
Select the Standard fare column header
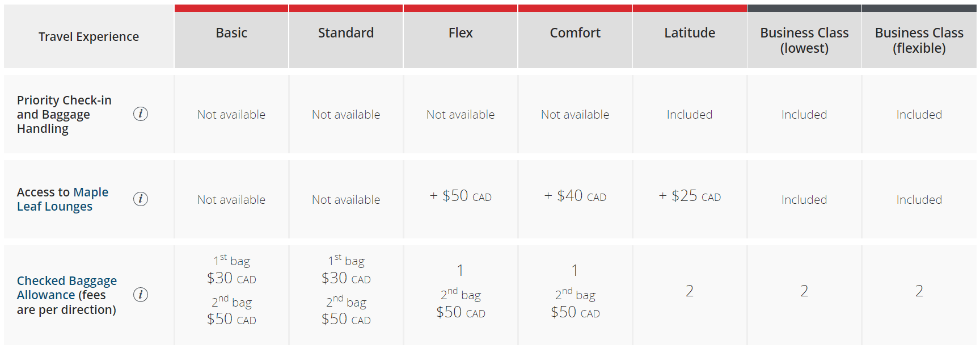346,33
